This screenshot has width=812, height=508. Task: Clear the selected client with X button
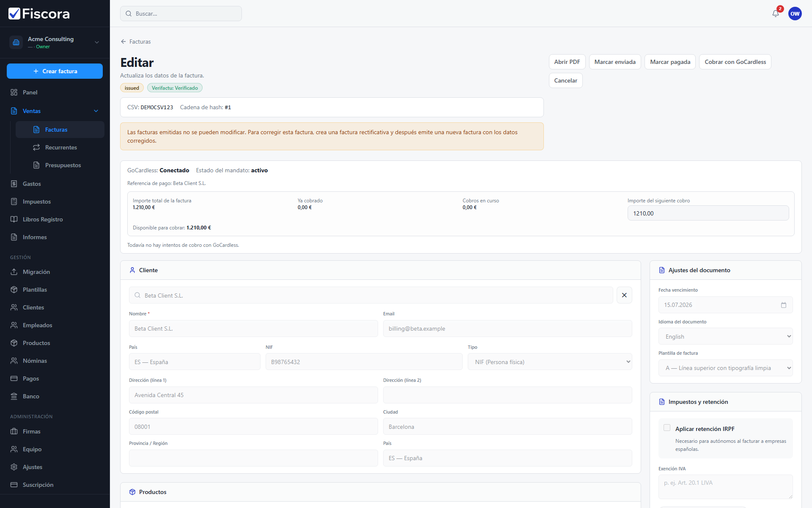(x=624, y=295)
